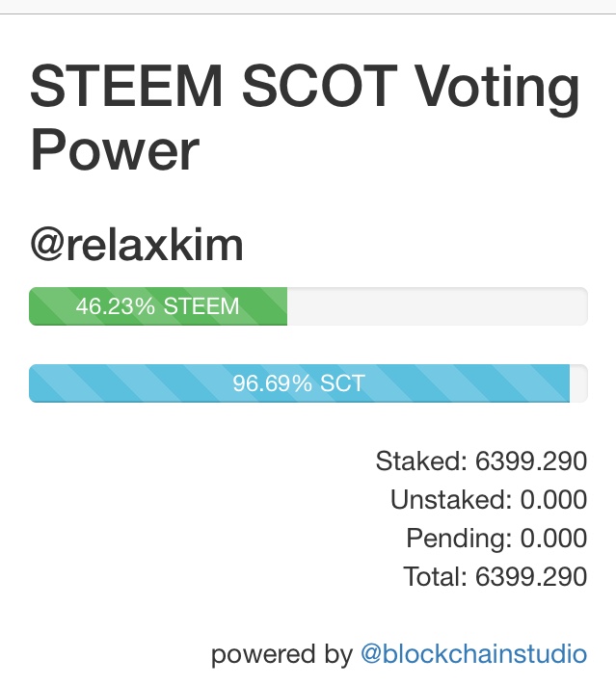Select the total amount 6399.290
The width and height of the screenshot is (616, 685).
tap(531, 577)
